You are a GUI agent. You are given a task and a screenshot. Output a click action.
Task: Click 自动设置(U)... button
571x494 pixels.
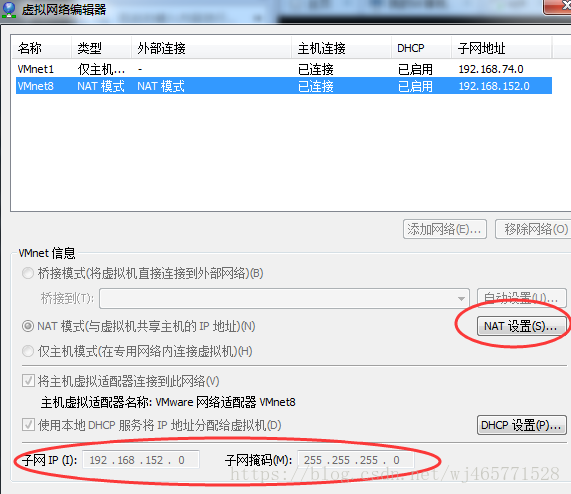(x=521, y=298)
